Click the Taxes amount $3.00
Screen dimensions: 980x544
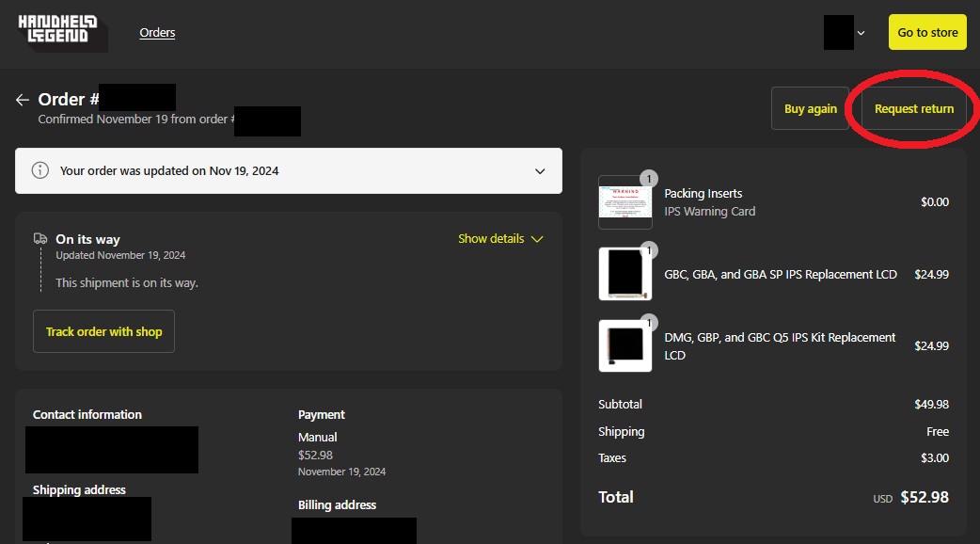pyautogui.click(x=934, y=457)
